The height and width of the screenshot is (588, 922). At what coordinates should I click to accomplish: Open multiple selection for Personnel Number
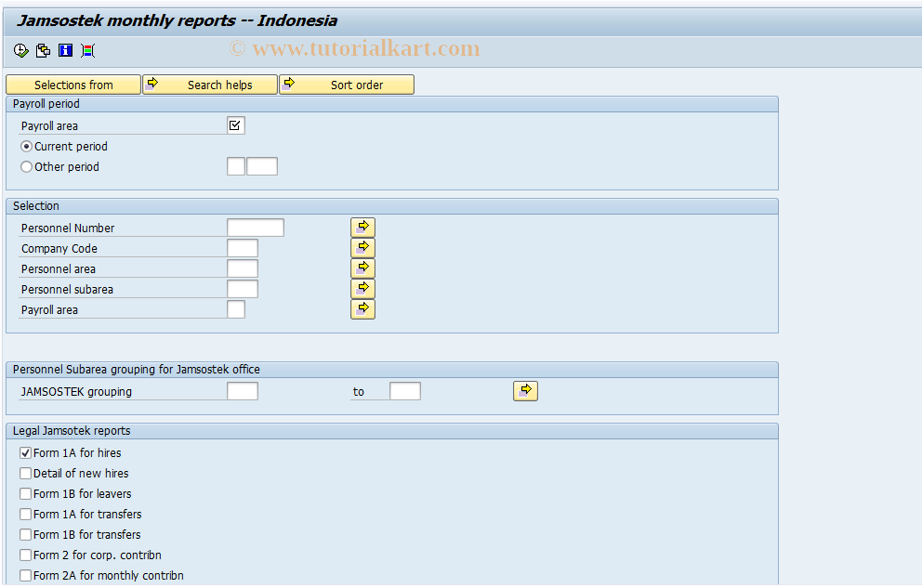point(362,228)
